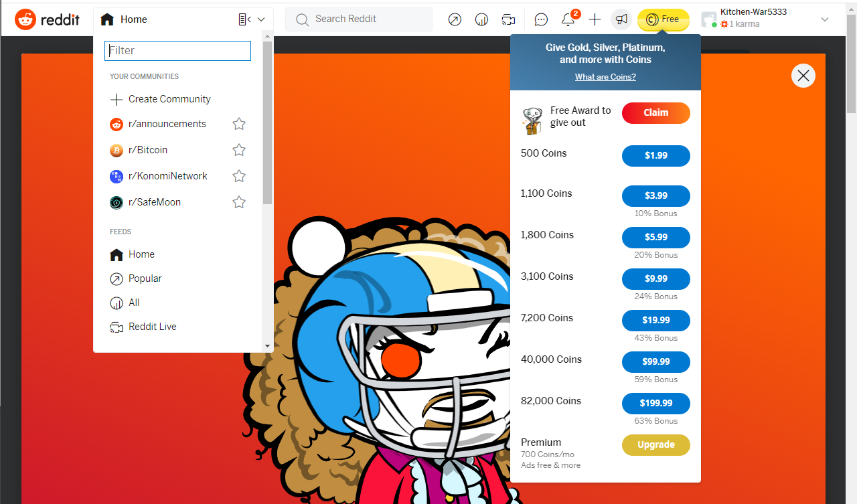857x504 pixels.
Task: Expand the user account dropdown
Action: [x=825, y=19]
